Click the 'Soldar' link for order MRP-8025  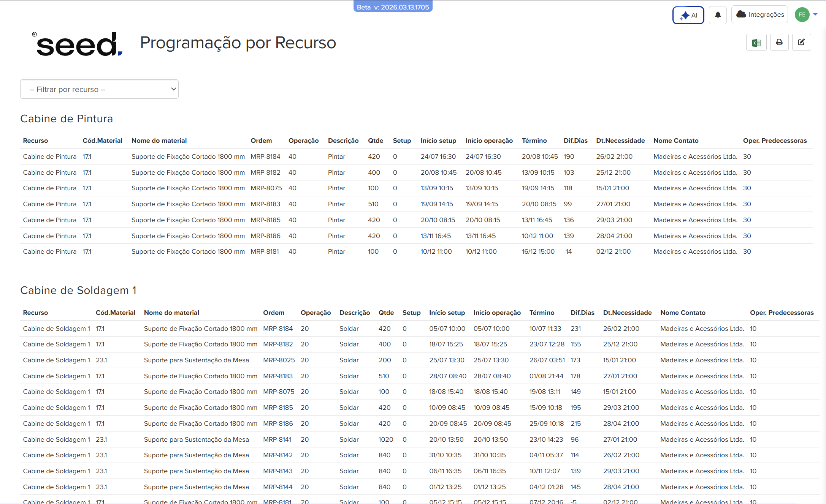[349, 360]
